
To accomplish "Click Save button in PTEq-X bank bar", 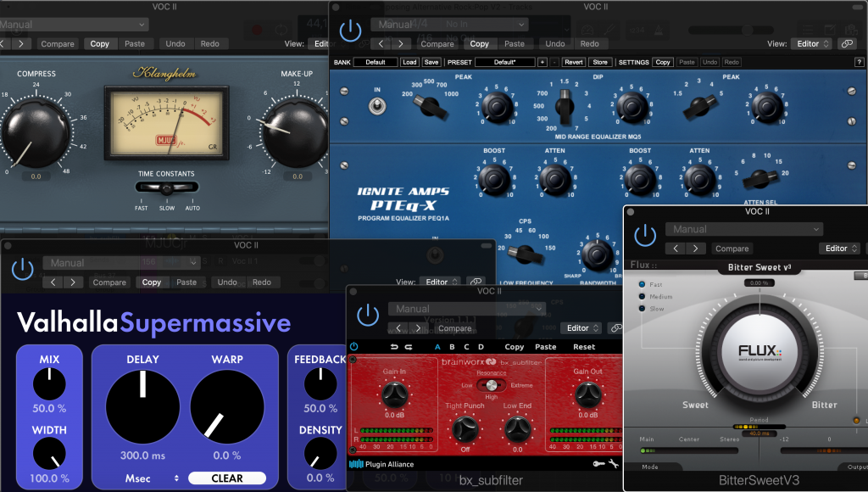I will [x=431, y=62].
